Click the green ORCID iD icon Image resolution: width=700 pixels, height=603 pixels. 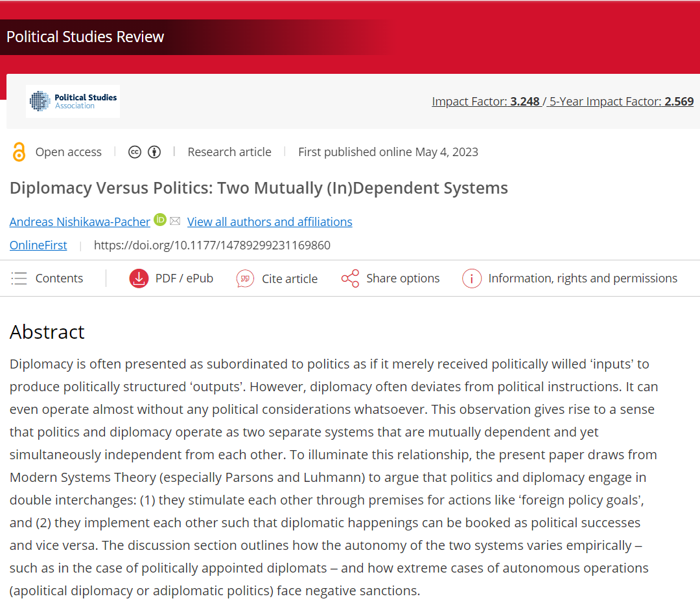(x=160, y=220)
